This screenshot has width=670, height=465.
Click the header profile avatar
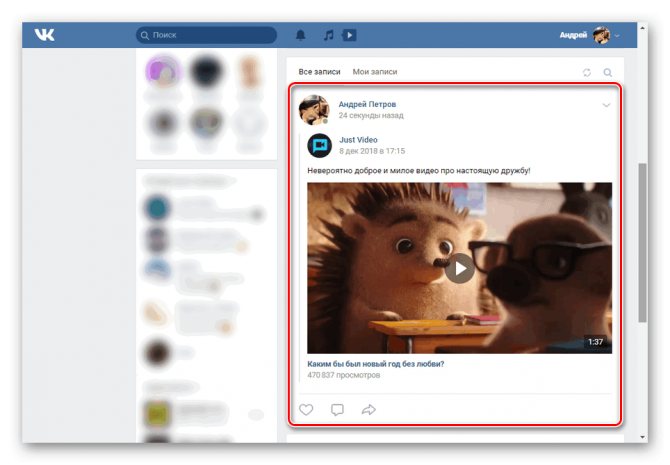(x=601, y=35)
